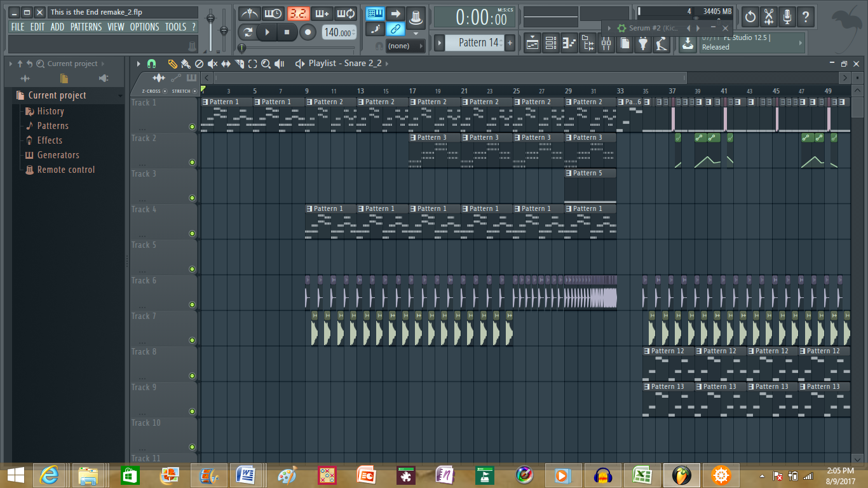The height and width of the screenshot is (488, 868).
Task: Click the one-click audio recording microphone
Action: (x=787, y=17)
